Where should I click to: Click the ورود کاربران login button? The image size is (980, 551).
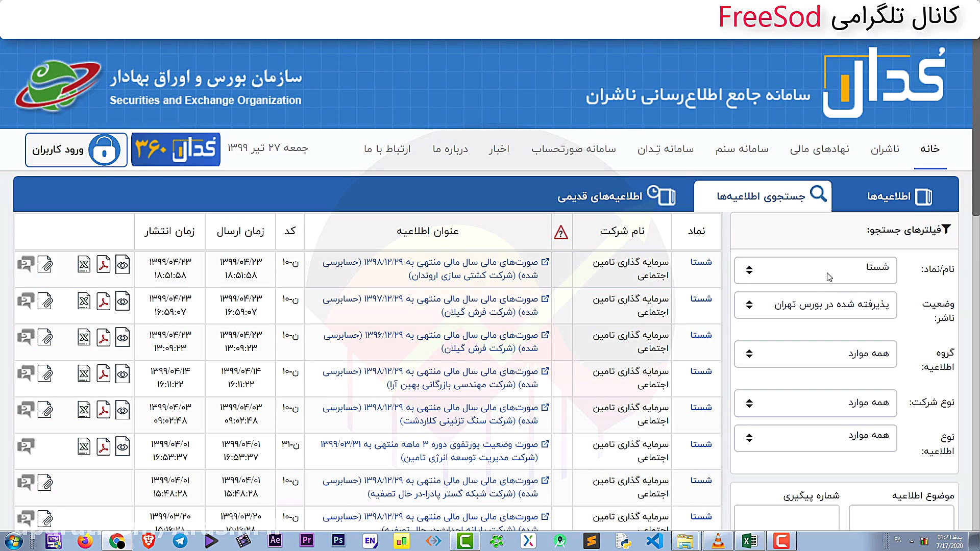click(x=76, y=149)
